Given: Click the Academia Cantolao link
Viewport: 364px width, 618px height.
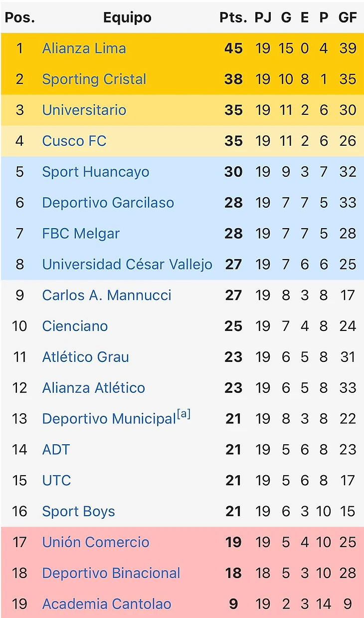Looking at the screenshot, I should (x=106, y=605).
